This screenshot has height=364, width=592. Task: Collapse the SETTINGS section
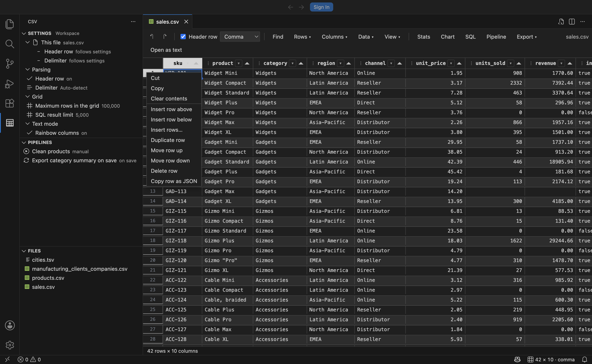tap(24, 33)
